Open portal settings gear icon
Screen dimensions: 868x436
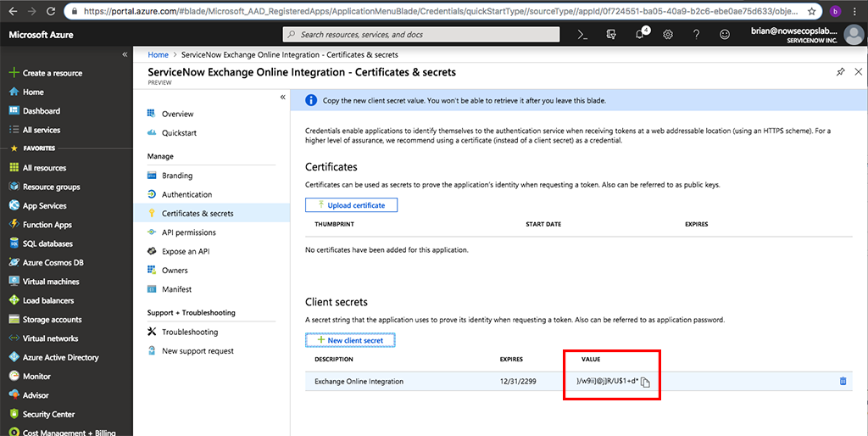pos(668,34)
